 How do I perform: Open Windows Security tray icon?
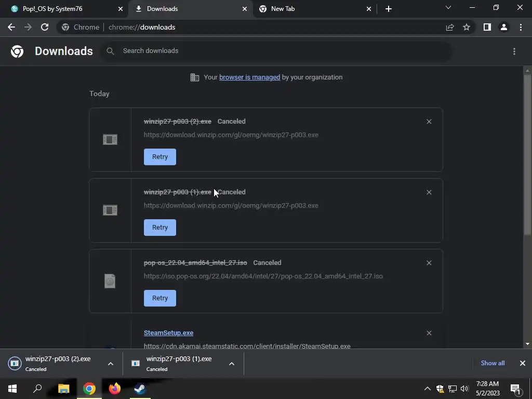coord(440,389)
